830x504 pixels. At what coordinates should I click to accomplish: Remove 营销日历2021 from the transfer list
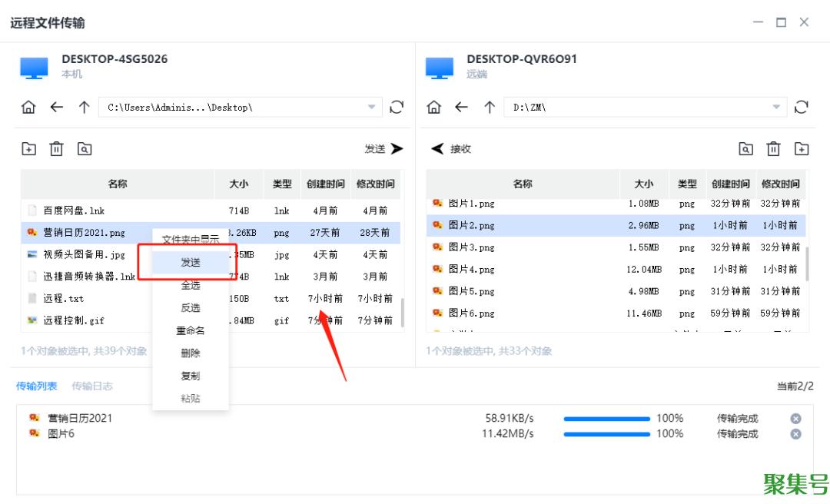click(x=796, y=419)
